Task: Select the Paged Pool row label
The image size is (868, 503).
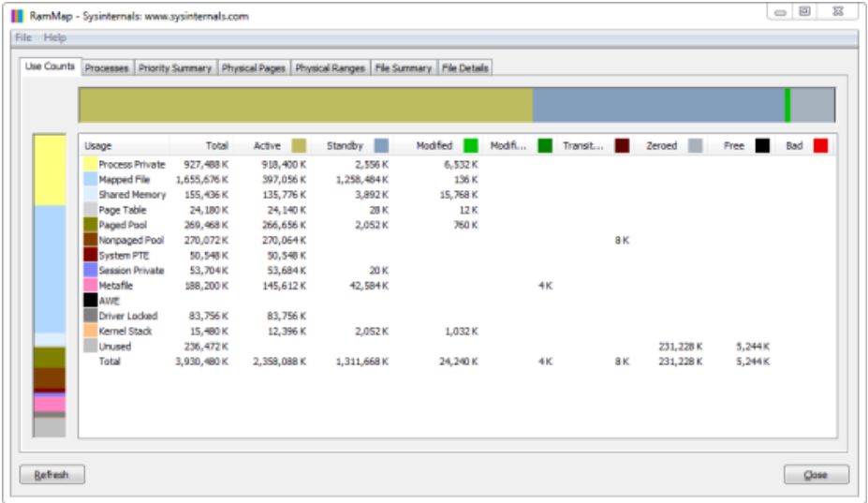Action: [x=123, y=225]
